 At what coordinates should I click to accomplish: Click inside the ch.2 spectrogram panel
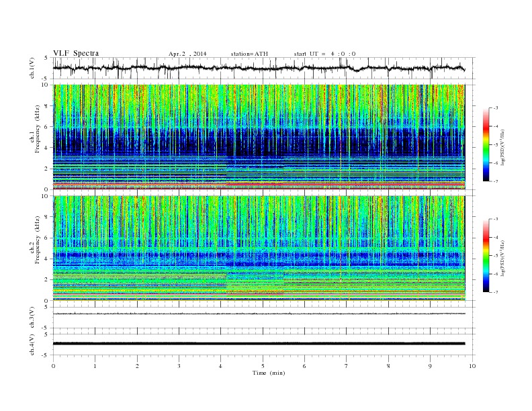click(x=259, y=248)
